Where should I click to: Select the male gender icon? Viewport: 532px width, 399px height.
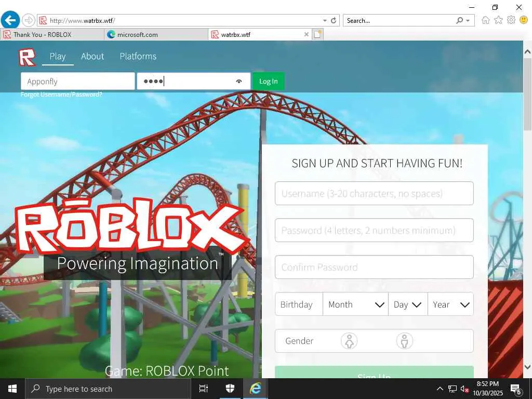tap(404, 341)
